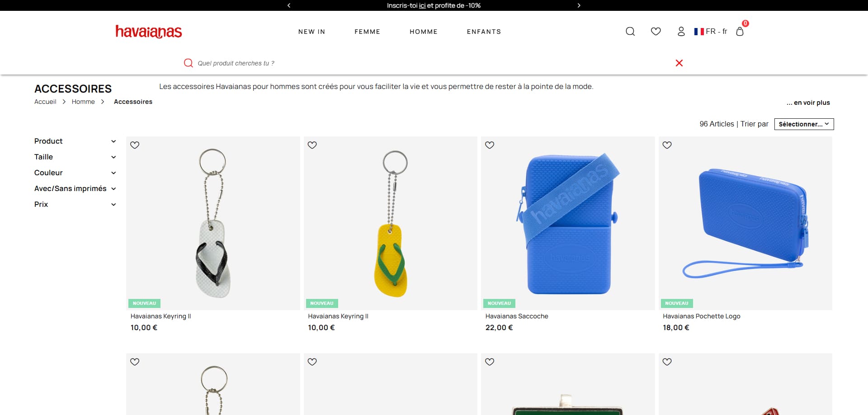The height and width of the screenshot is (415, 868).
Task: Open wishlist heart icon in header
Action: 656,31
